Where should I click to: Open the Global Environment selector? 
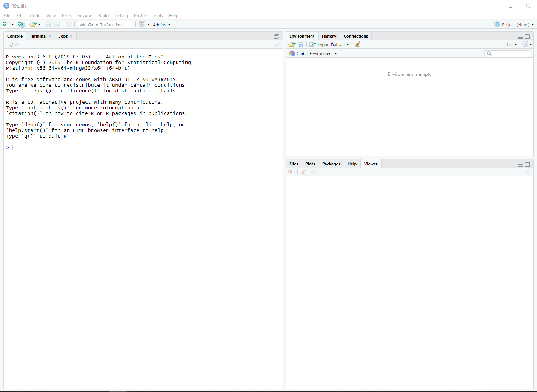(x=313, y=54)
